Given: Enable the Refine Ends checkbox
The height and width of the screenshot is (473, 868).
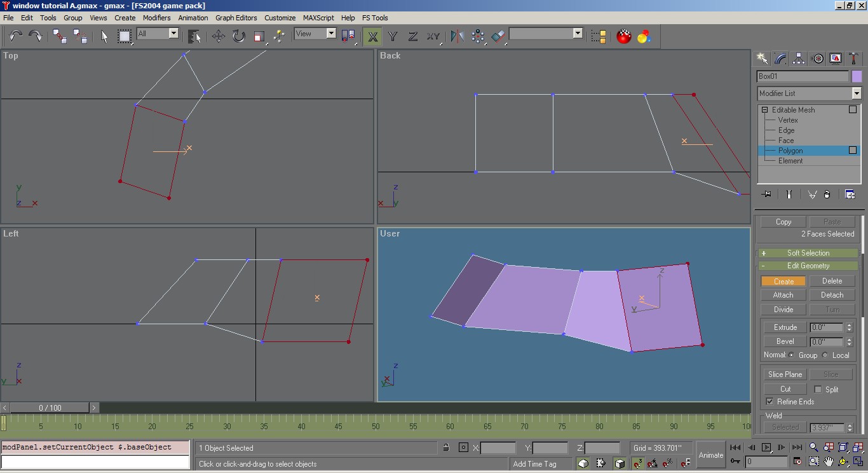Looking at the screenshot, I should pos(770,402).
